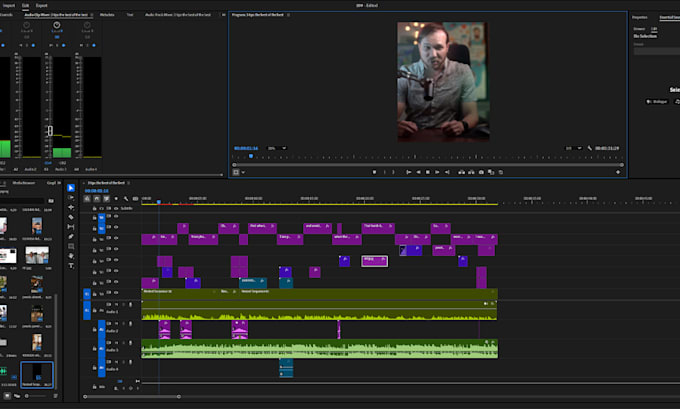Open the Text panel tab

point(130,15)
